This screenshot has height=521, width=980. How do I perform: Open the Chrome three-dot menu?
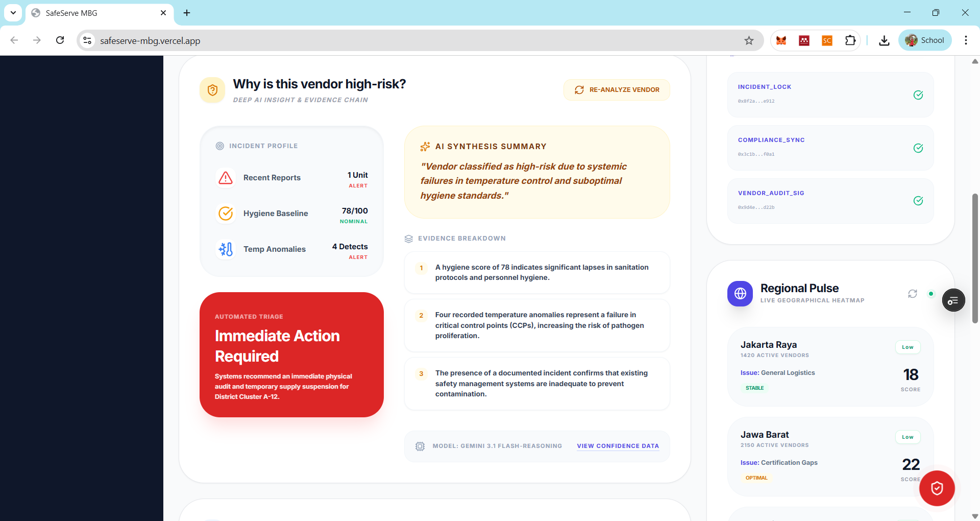click(966, 40)
